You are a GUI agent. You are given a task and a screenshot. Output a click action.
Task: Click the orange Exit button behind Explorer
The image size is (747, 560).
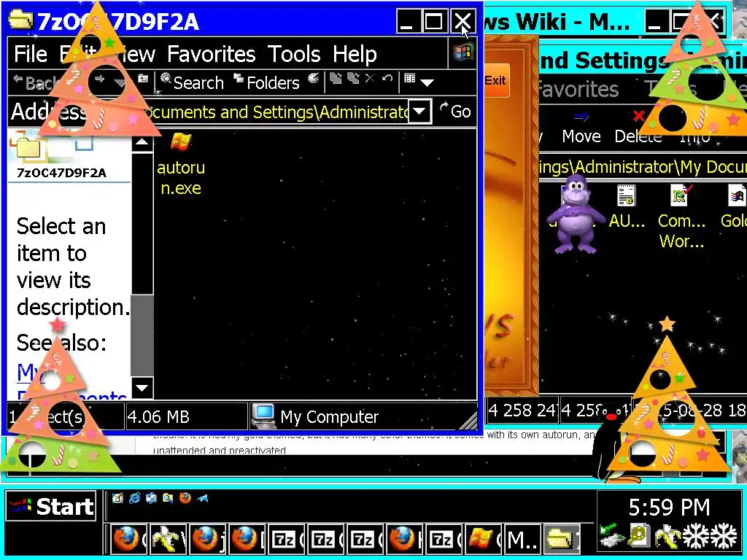496,80
